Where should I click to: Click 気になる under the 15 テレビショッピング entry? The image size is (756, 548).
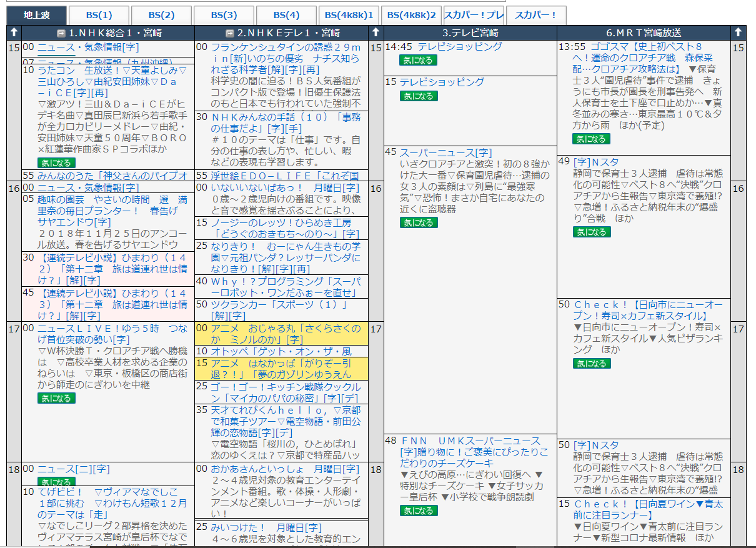click(419, 96)
